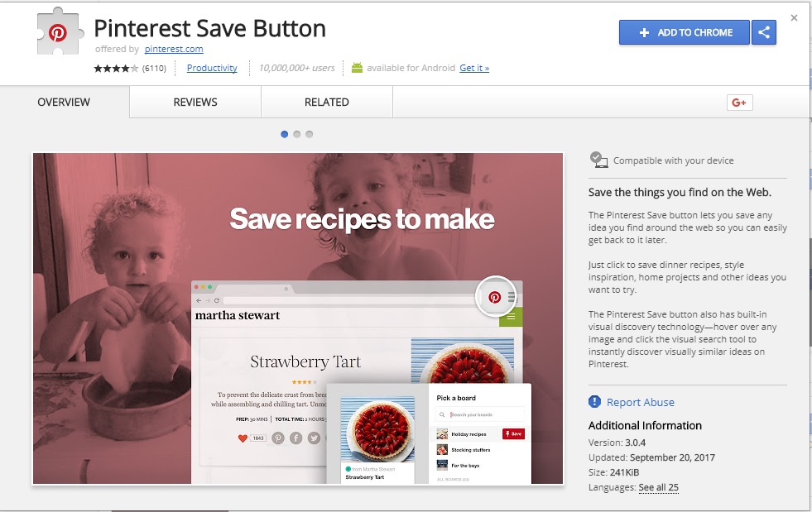Screen dimensions: 812x512
Task: Click the 'Additional Information' heading
Action: coord(646,425)
